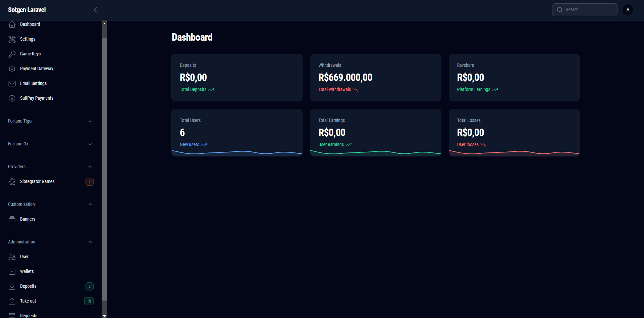The height and width of the screenshot is (318, 644).
Task: Open the Take out menu item
Action: (28, 301)
